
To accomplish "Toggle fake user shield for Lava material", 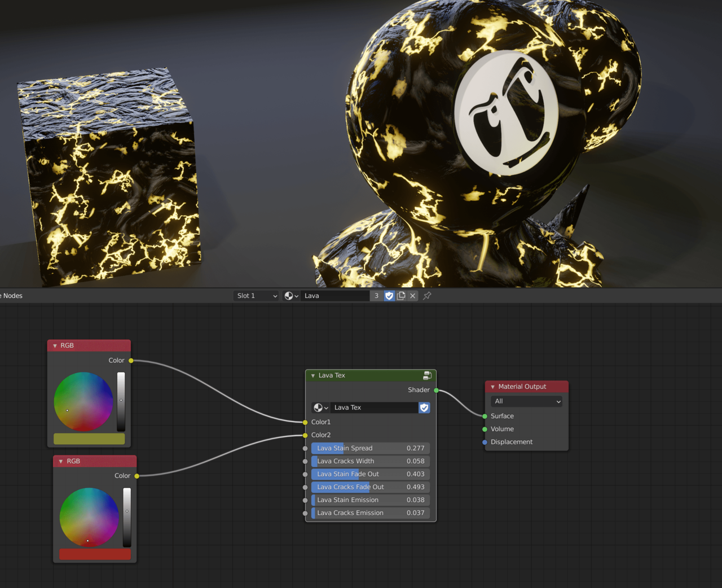I will [389, 296].
